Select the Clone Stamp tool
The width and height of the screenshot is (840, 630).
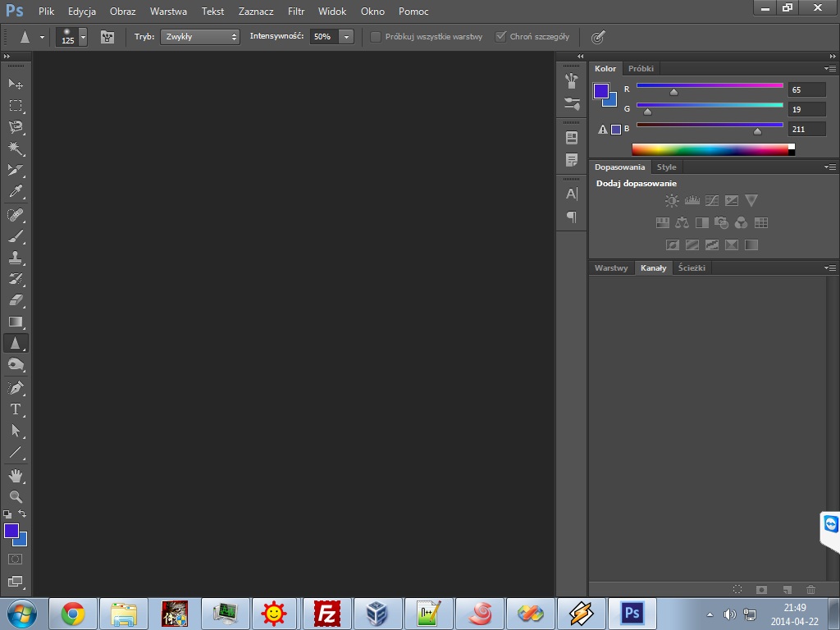pos(16,258)
